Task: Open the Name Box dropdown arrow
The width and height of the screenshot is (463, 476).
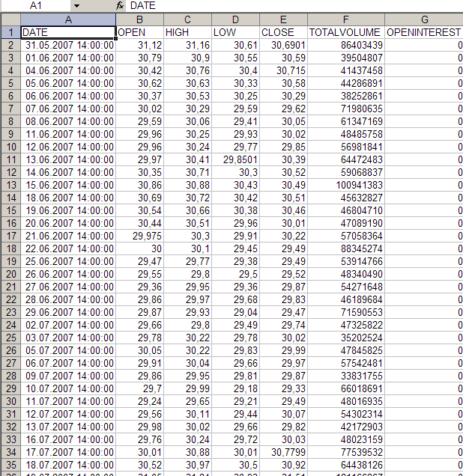Action: [x=76, y=5]
